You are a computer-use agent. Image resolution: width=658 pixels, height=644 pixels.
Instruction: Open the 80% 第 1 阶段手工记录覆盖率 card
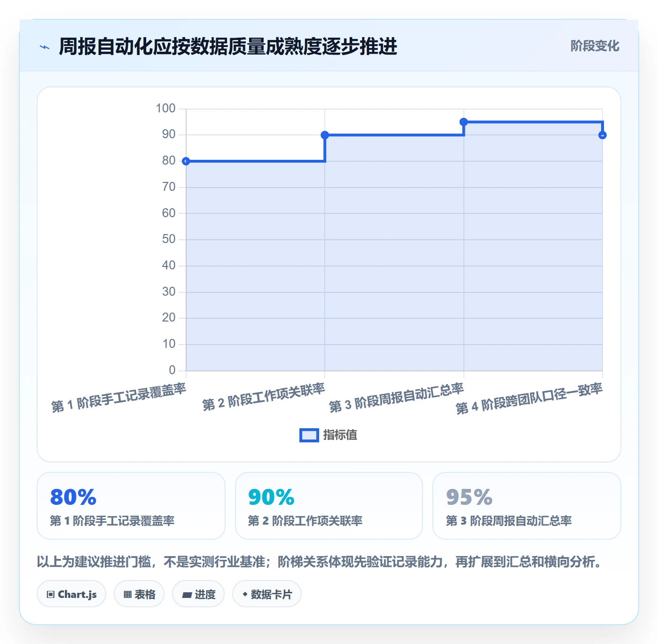click(131, 506)
